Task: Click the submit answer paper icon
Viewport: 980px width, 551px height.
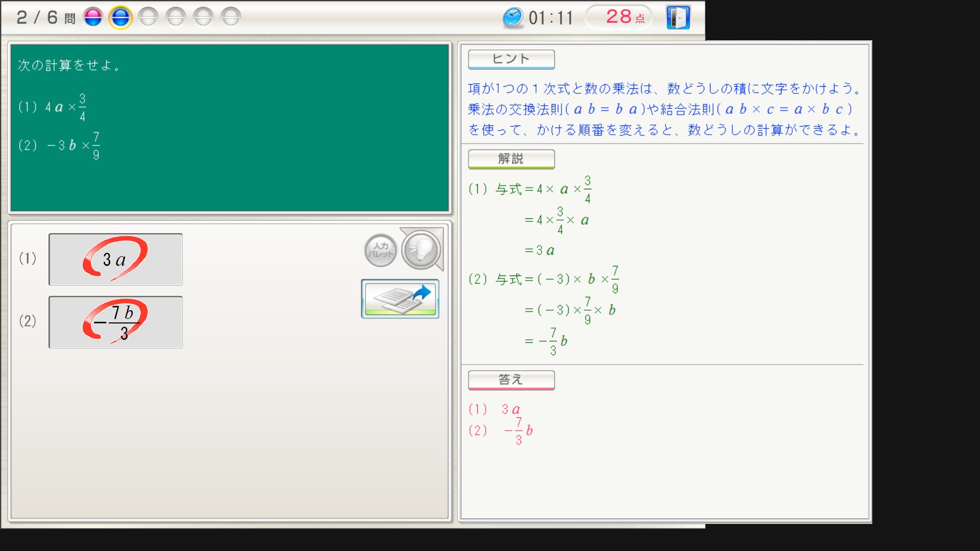Action: click(x=400, y=299)
